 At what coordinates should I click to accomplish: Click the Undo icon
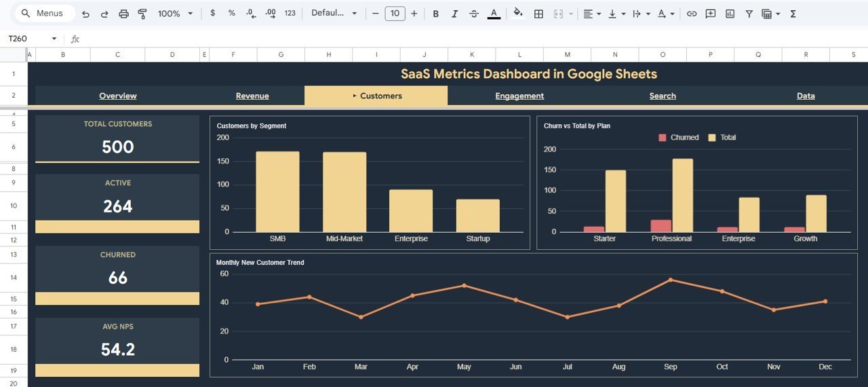pyautogui.click(x=85, y=14)
